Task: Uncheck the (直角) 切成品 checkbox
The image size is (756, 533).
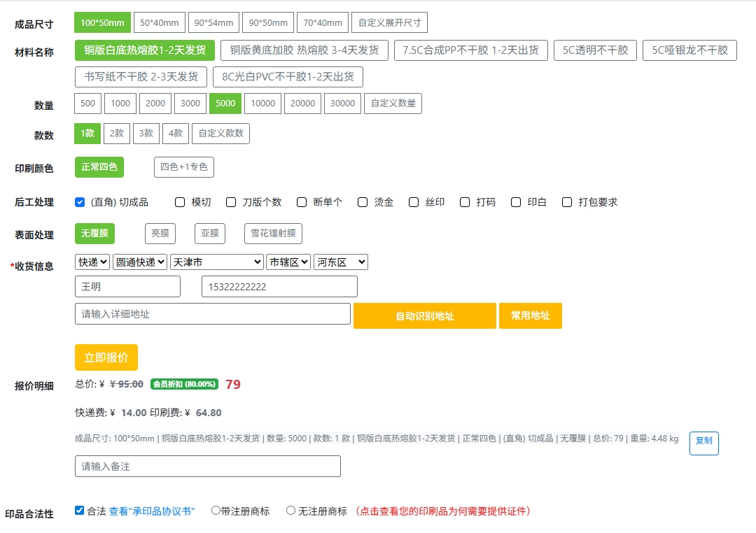Action: coord(80,202)
